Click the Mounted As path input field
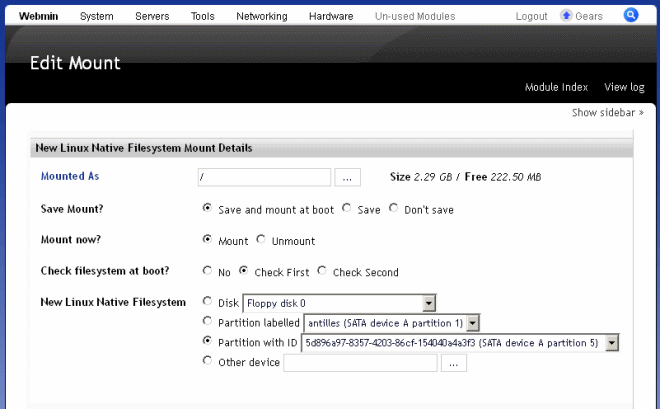 point(264,177)
